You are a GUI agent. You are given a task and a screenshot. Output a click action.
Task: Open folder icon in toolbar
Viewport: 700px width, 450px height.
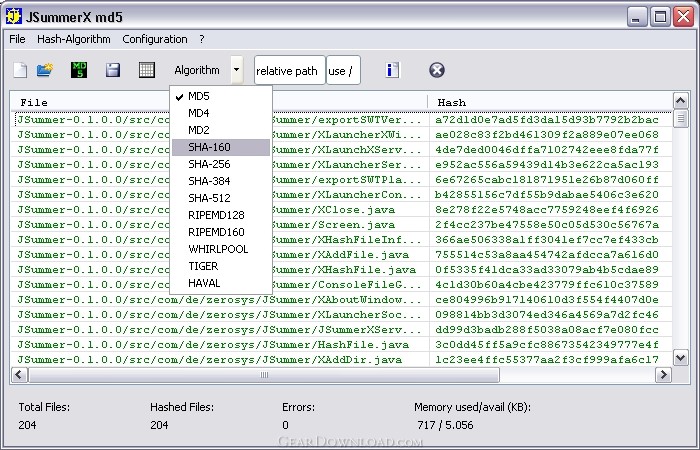pyautogui.click(x=45, y=70)
